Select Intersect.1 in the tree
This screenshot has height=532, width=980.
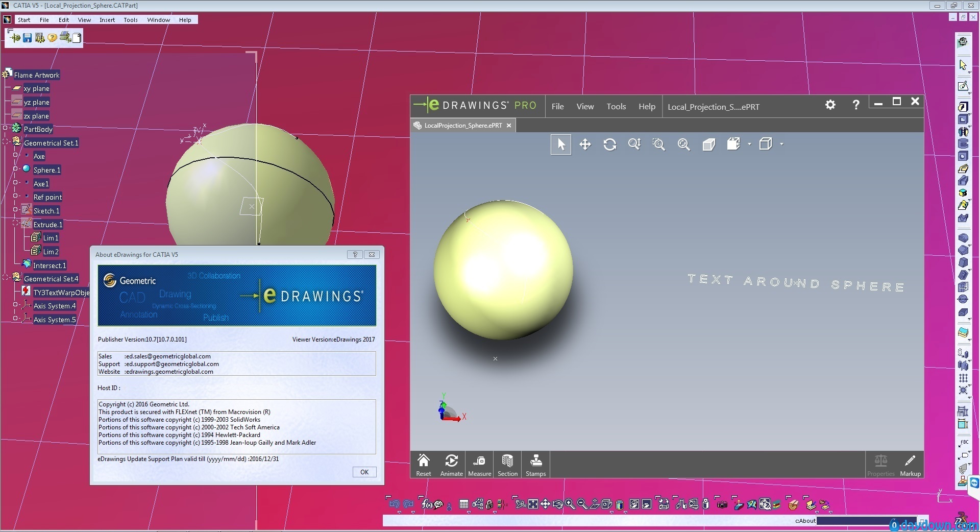pyautogui.click(x=50, y=265)
